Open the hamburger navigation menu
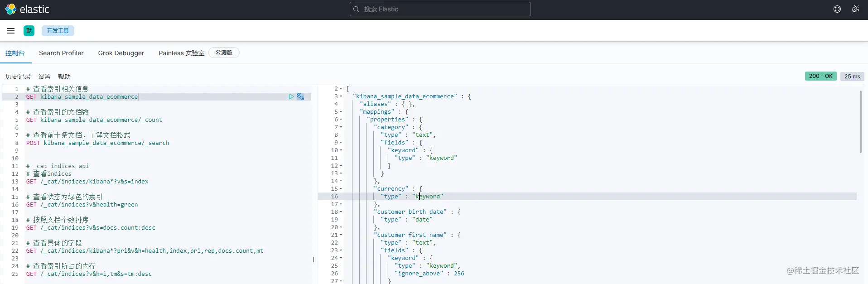Viewport: 868px width, 284px height. pos(11,31)
